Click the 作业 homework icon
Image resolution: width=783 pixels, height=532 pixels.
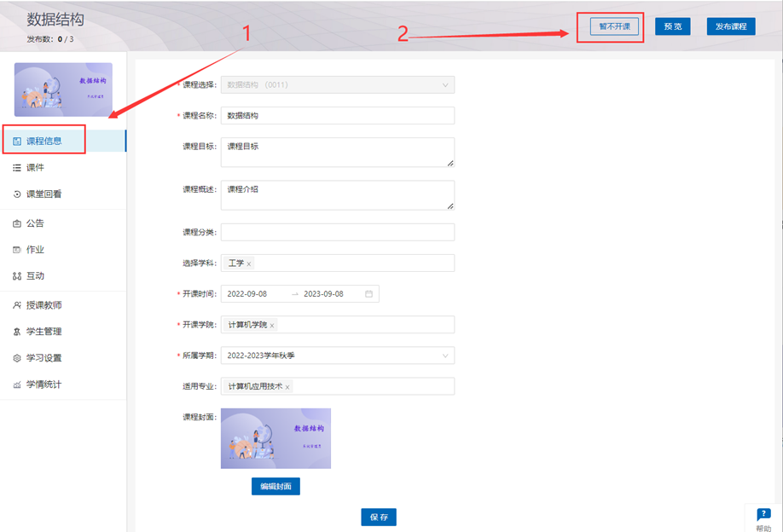pyautogui.click(x=17, y=250)
